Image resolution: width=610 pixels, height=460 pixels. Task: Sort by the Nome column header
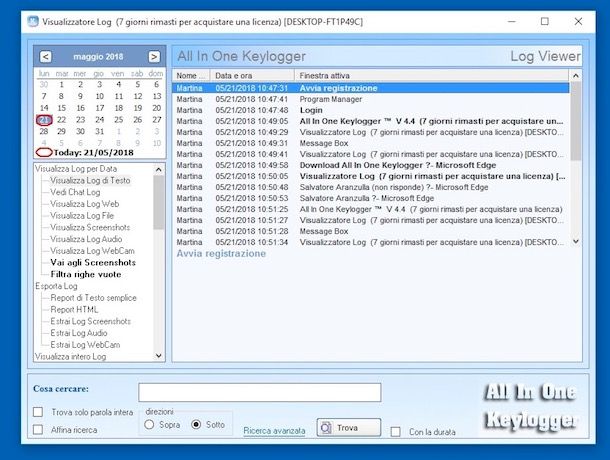(x=191, y=75)
